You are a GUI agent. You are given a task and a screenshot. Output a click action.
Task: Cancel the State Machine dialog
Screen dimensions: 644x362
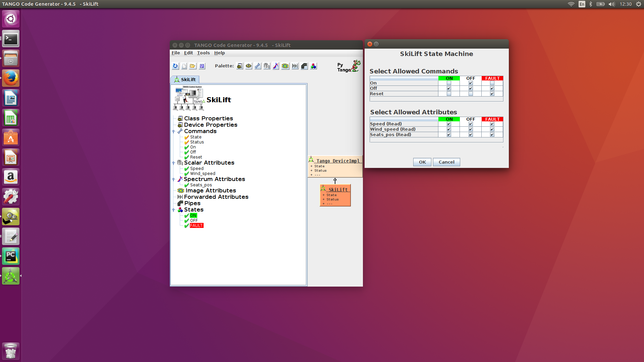(x=446, y=162)
